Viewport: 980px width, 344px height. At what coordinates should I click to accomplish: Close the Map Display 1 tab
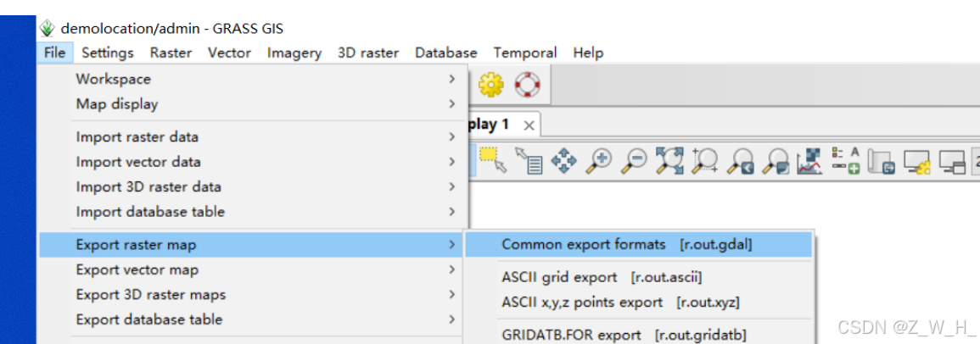529,125
